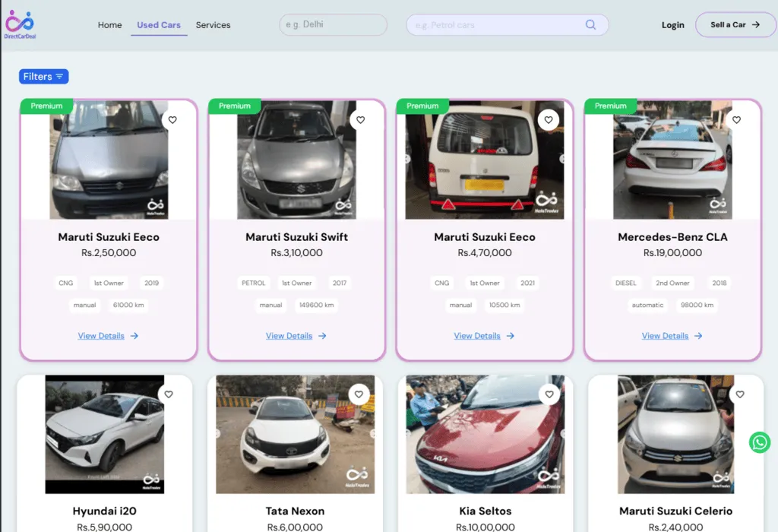Viewport: 778px width, 532px height.
Task: Show next photo of the Kia Seltos
Action: 562,434
